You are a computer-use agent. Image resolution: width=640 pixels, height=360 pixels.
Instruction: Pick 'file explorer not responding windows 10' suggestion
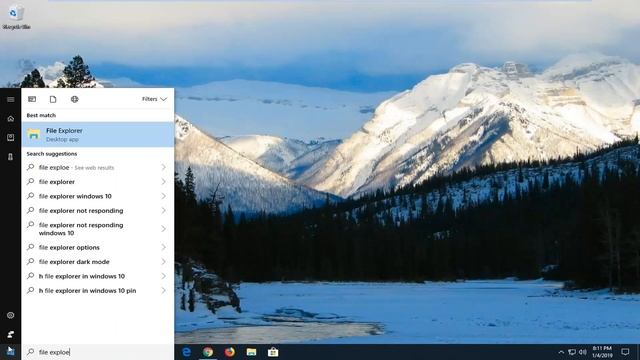[x=98, y=229]
